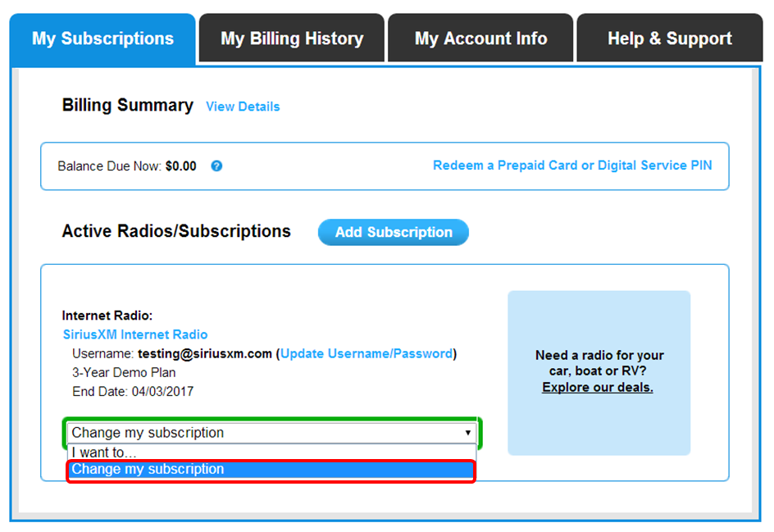Click the "End Date: 04/03/2017" text

coord(133,392)
